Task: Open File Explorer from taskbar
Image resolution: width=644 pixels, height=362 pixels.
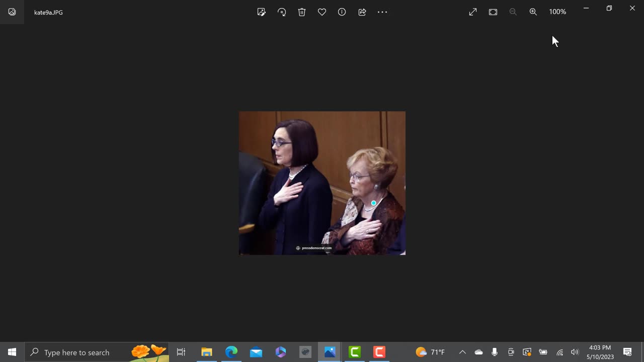Action: pos(207,352)
